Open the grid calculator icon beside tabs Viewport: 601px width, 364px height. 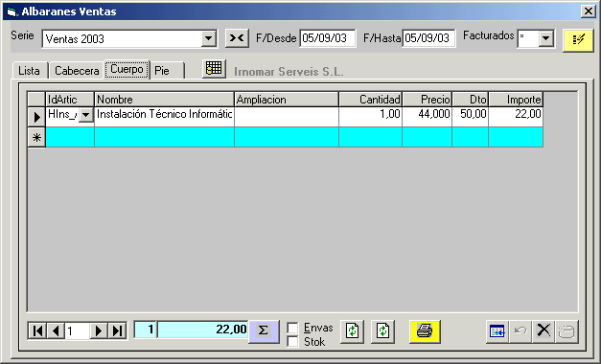click(x=214, y=69)
